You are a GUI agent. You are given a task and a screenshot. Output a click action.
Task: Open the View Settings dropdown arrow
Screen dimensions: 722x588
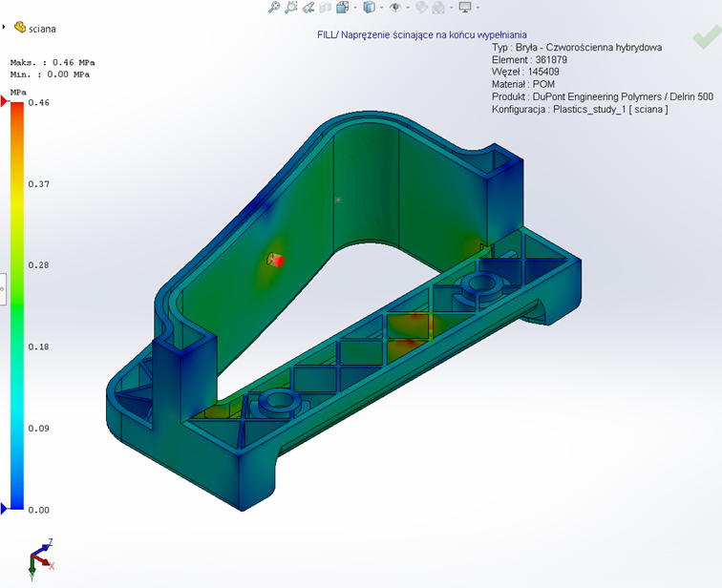tap(478, 8)
